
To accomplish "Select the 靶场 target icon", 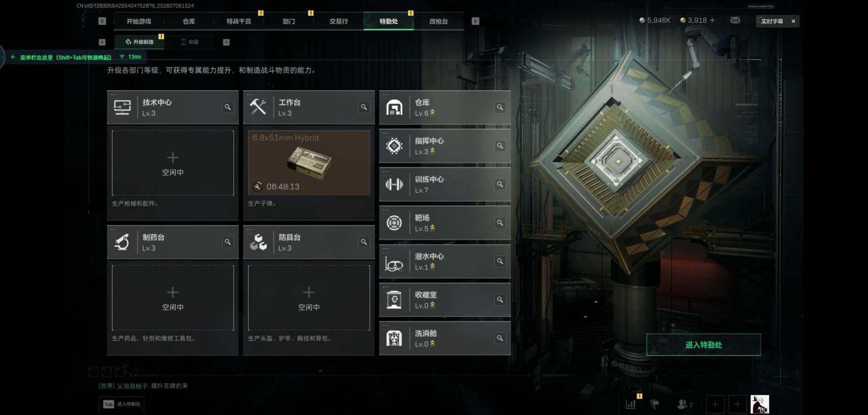I will click(394, 223).
